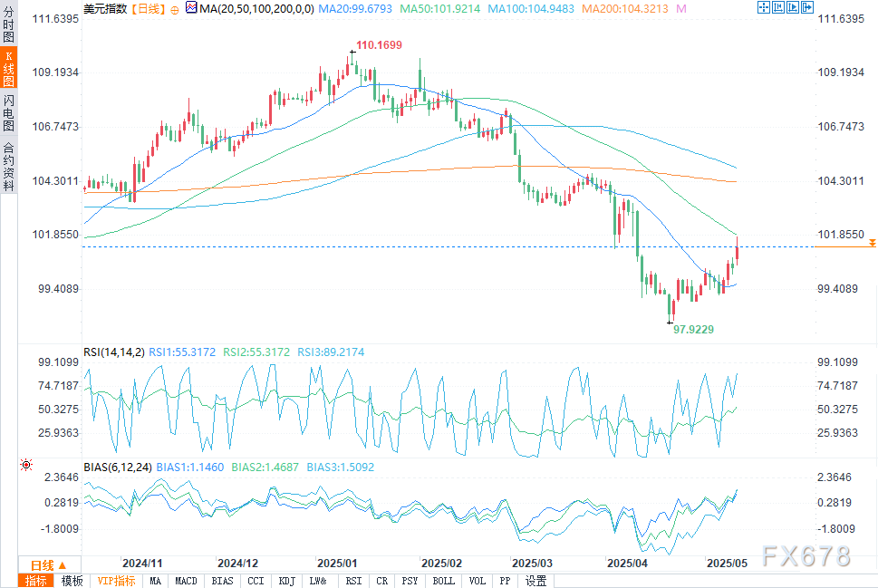The image size is (878, 588).
Task: Click the 97.9229 low price marker
Action: click(693, 330)
